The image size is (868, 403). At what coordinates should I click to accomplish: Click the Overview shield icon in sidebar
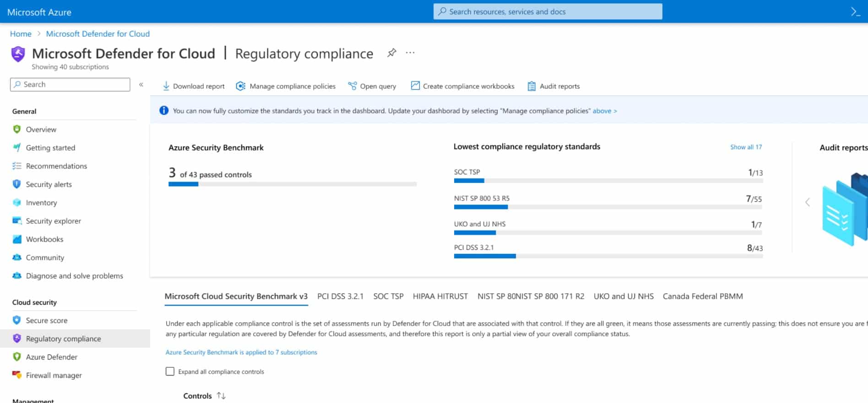click(x=17, y=129)
